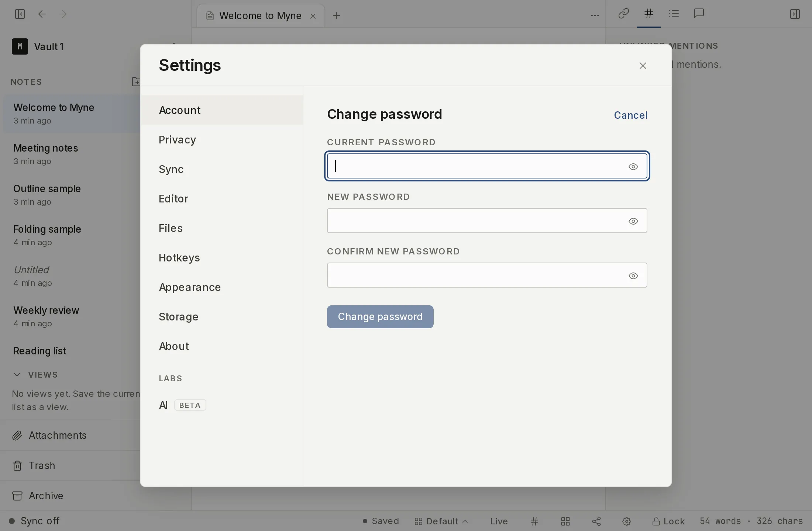Open the three-dot more options menu
Screen dimensions: 812x531
(x=595, y=15)
